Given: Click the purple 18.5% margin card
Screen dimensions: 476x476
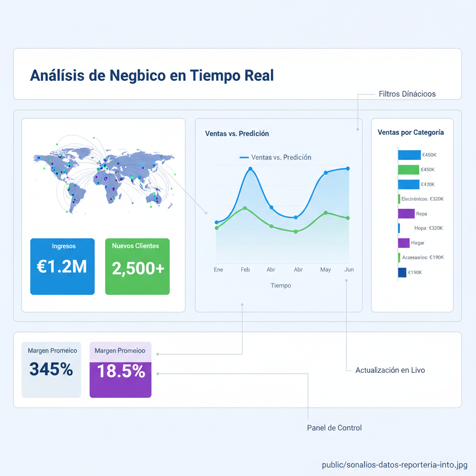Looking at the screenshot, I should click(x=120, y=370).
